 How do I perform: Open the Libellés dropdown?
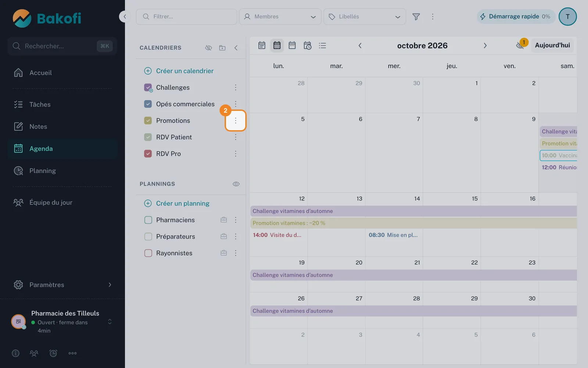(365, 17)
